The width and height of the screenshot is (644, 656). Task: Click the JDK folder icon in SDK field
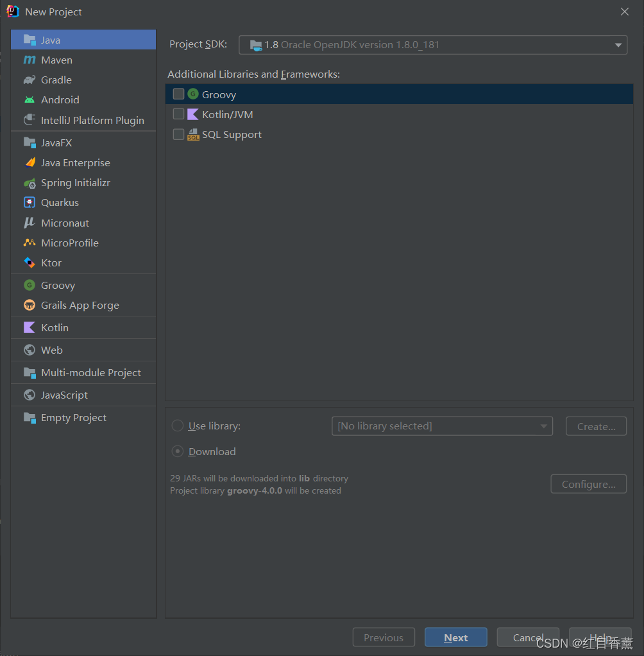pyautogui.click(x=255, y=45)
